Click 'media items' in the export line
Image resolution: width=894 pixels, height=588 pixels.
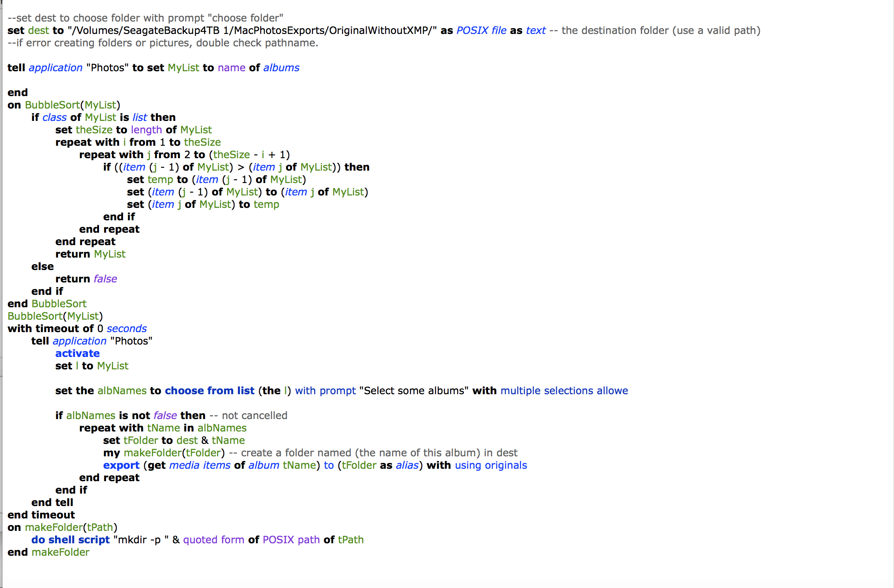pos(200,465)
